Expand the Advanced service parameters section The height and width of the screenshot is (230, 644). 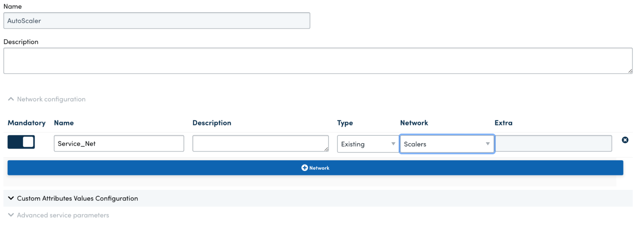click(11, 215)
